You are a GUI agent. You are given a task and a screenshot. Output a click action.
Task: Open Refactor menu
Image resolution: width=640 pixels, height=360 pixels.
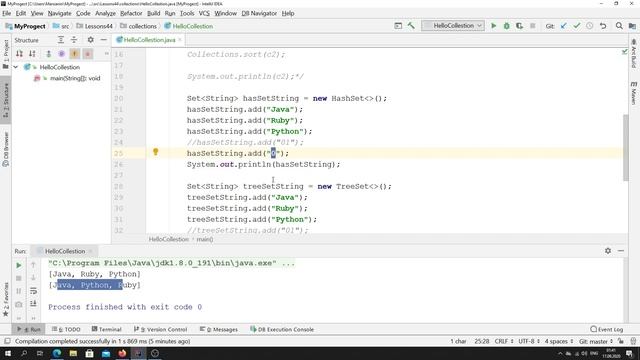coord(131,13)
